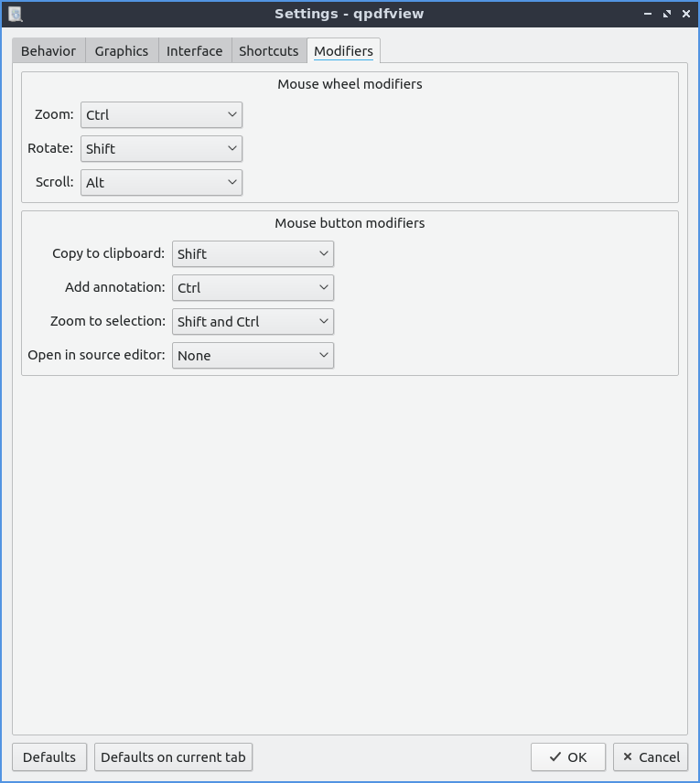Minimize the Settings window
700x783 pixels.
click(648, 14)
